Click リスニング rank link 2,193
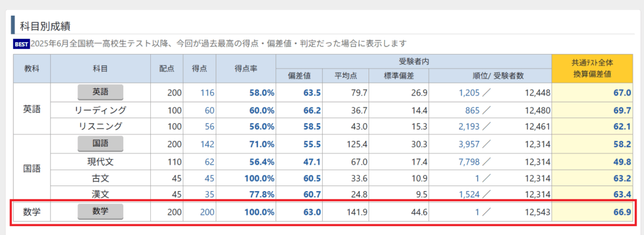The height and width of the screenshot is (235, 644). pyautogui.click(x=469, y=127)
